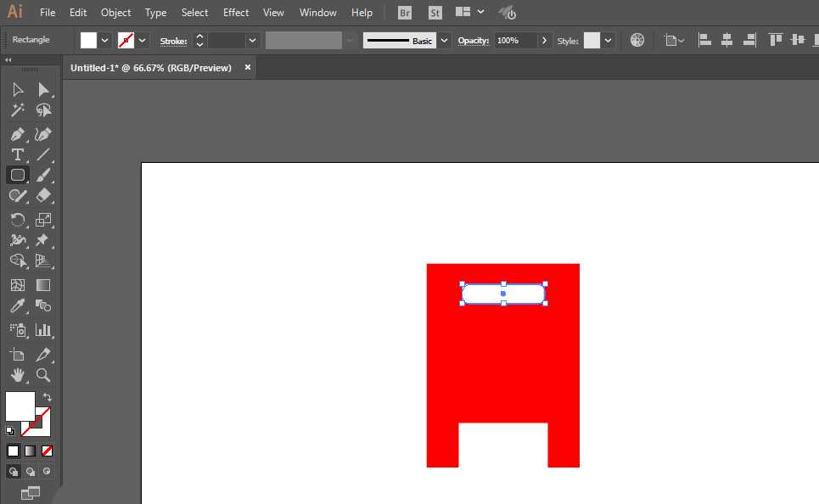Choose the Magic Wand tool
Viewport: 819px width, 504px height.
pos(17,110)
